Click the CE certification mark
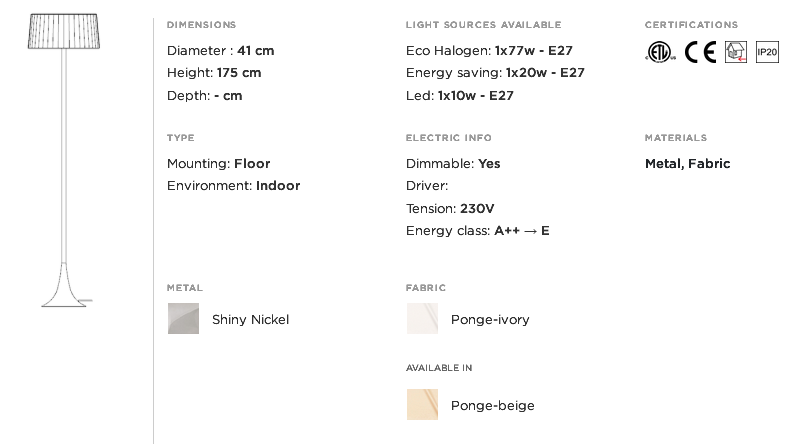This screenshot has height=444, width=799. click(x=700, y=52)
